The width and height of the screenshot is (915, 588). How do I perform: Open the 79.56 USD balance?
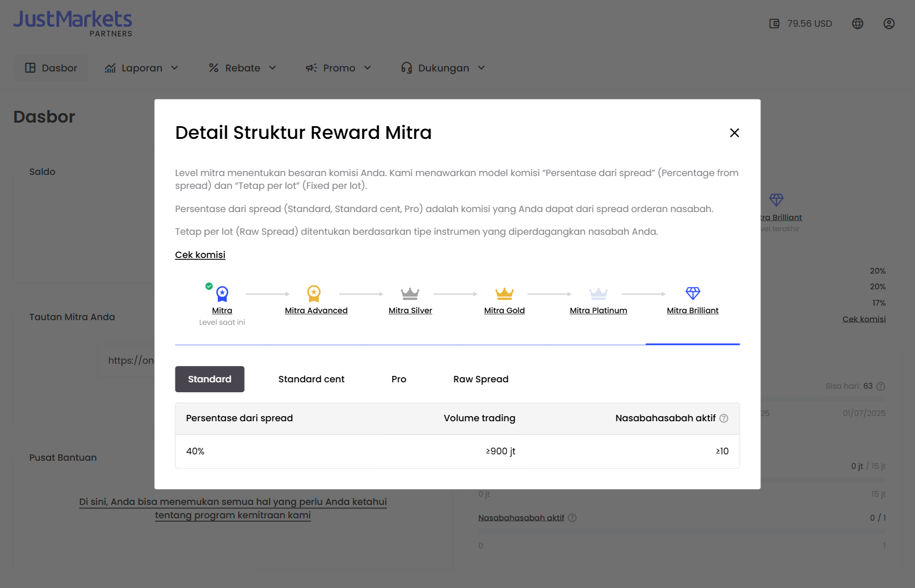pyautogui.click(x=809, y=24)
